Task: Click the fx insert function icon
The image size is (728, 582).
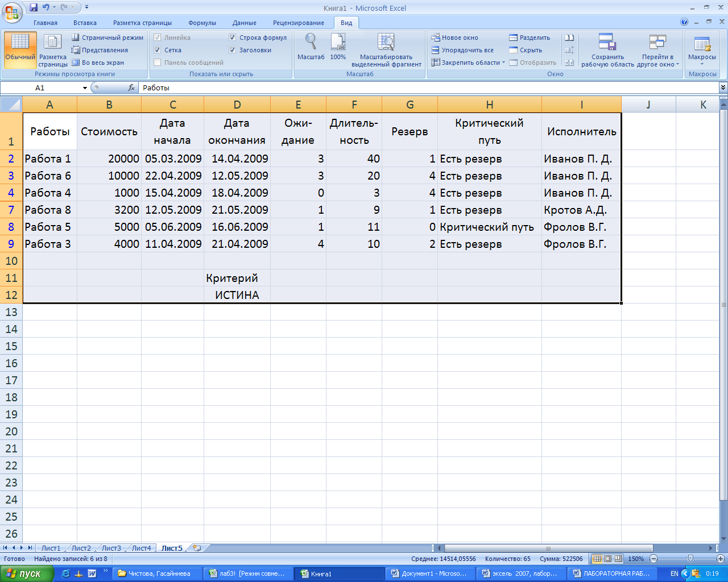Action: pyautogui.click(x=131, y=88)
